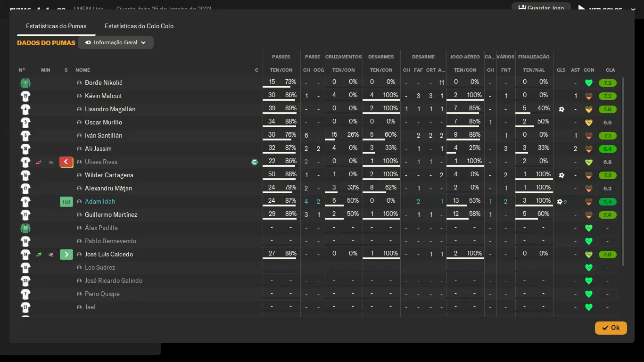The image size is (644, 362).
Task: Switch to Estatísticas do Colo Colo tab
Action: [x=139, y=26]
